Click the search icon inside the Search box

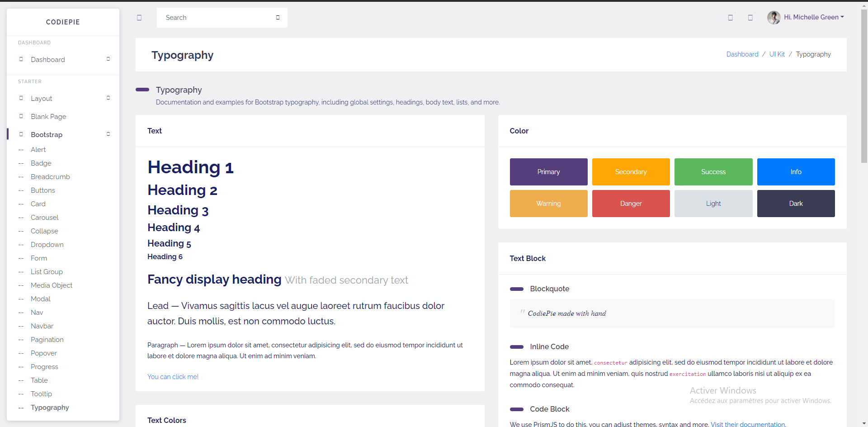(x=278, y=18)
